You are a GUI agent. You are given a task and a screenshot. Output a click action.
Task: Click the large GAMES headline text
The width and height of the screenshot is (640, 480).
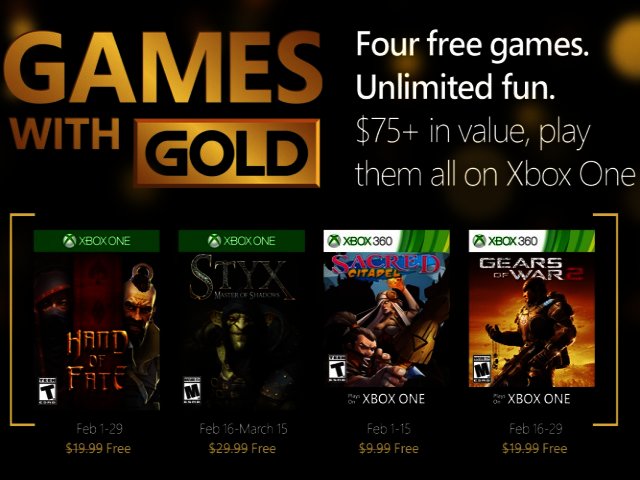point(163,67)
